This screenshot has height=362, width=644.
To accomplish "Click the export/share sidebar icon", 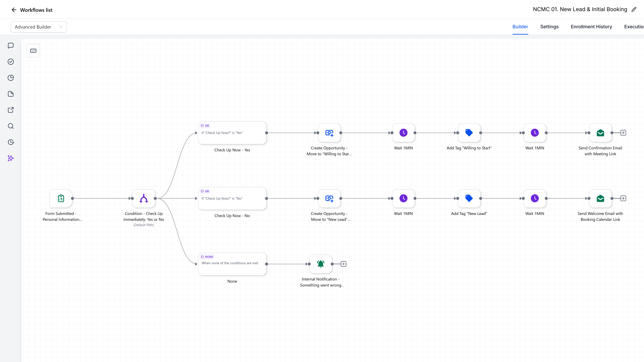I will point(11,110).
